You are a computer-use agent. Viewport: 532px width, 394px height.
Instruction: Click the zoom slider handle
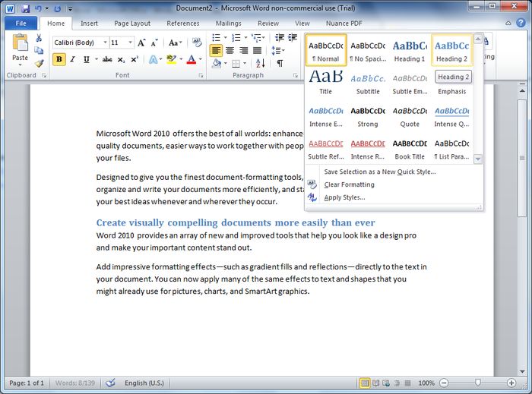click(x=478, y=383)
